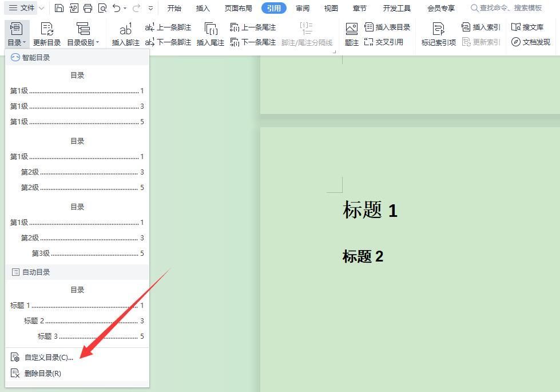Choose the automatic TOC with 标题 3
Viewport: 560px width, 392px height.
[x=77, y=313]
